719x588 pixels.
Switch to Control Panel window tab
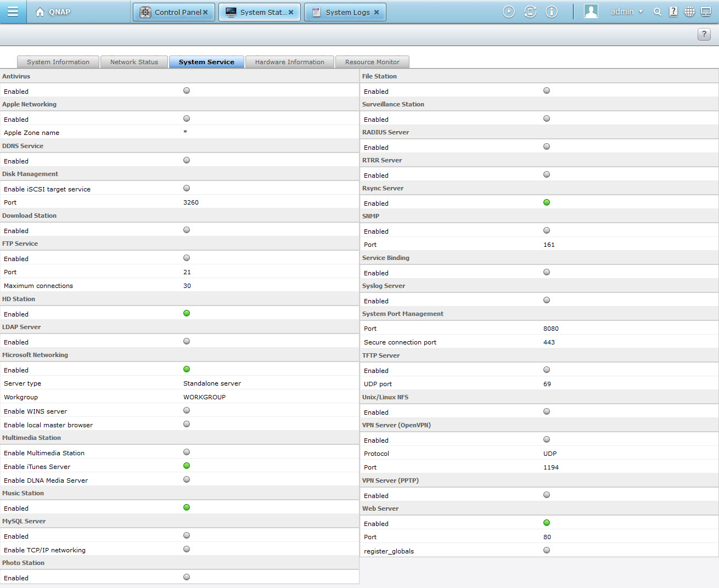171,12
